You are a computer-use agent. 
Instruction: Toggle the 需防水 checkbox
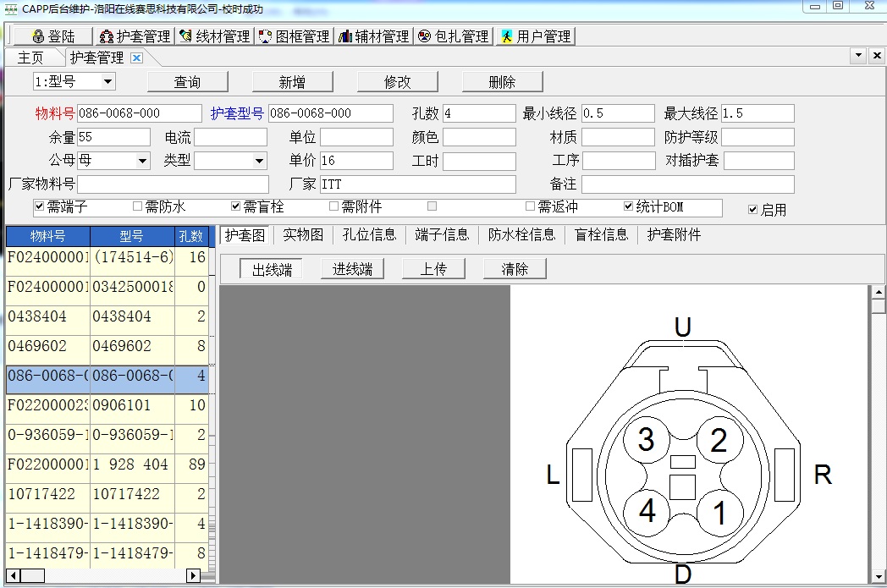point(137,206)
